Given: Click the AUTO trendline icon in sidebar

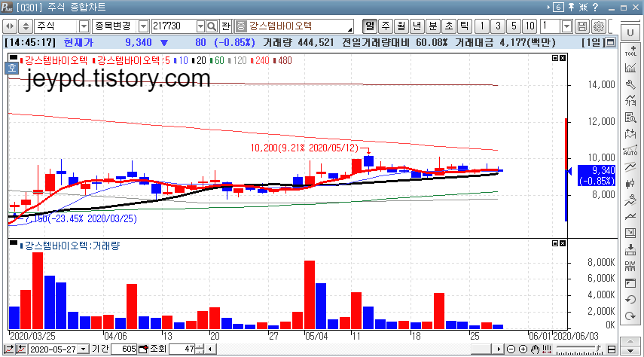Looking at the screenshot, I should click(630, 151).
